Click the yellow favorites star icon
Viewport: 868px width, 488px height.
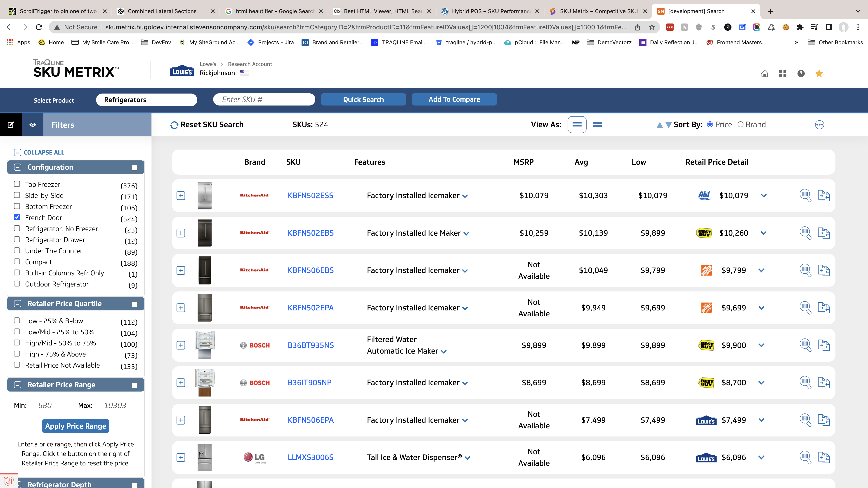click(x=819, y=73)
